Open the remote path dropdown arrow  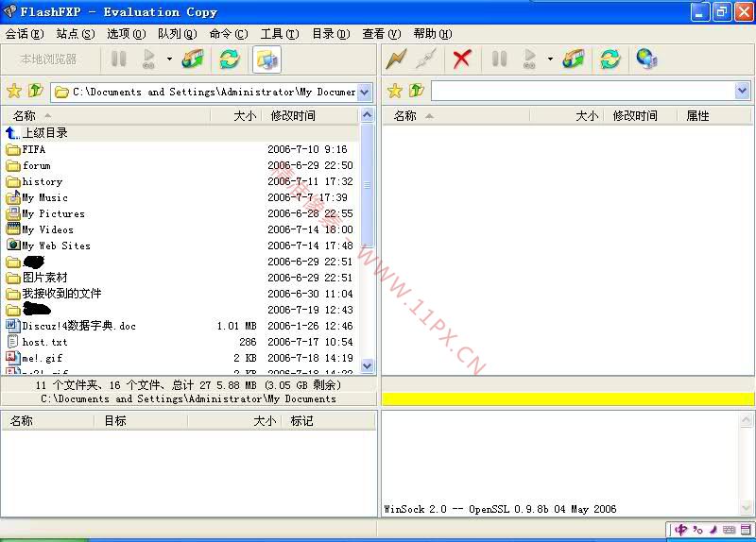coord(742,91)
